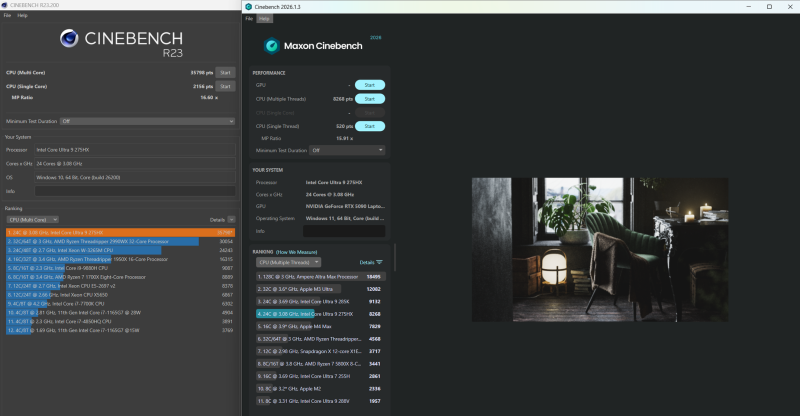Screen dimensions: 800x416
Task: Select ranking row Intel Core Ultra 7 255H
Action: coord(320,376)
